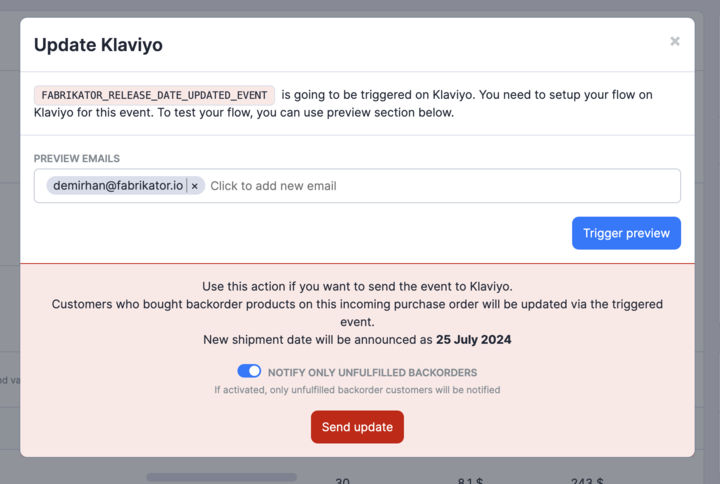The height and width of the screenshot is (484, 720).
Task: Click the 25 July 2024 shipment date
Action: (x=473, y=340)
